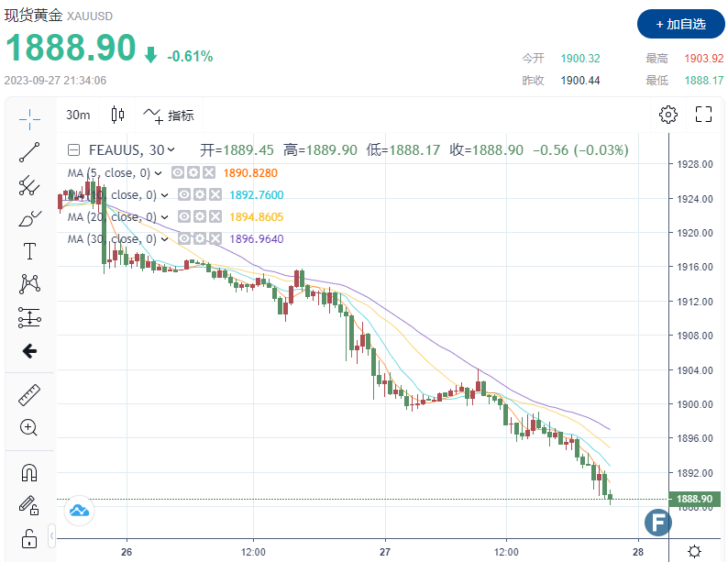Open the FEAUUS, 30 symbol dropdown
Viewport: 728px width, 562px height.
[172, 150]
